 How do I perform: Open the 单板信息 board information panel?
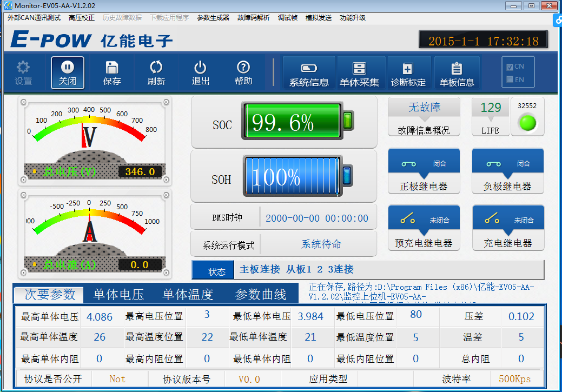click(x=457, y=72)
